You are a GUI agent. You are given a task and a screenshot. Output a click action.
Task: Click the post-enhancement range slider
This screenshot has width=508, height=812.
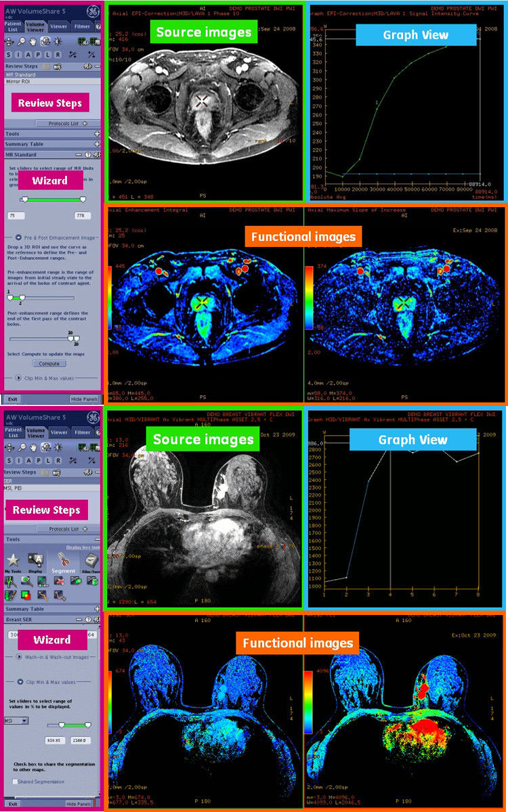tap(45, 339)
